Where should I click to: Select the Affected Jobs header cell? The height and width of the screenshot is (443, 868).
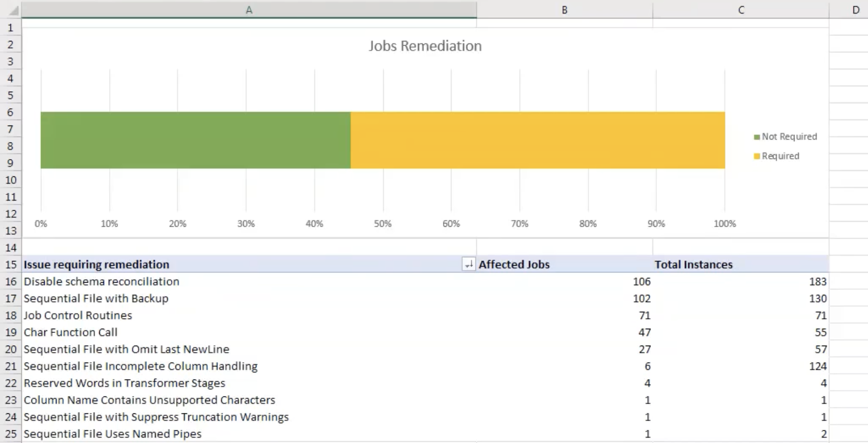tap(564, 265)
